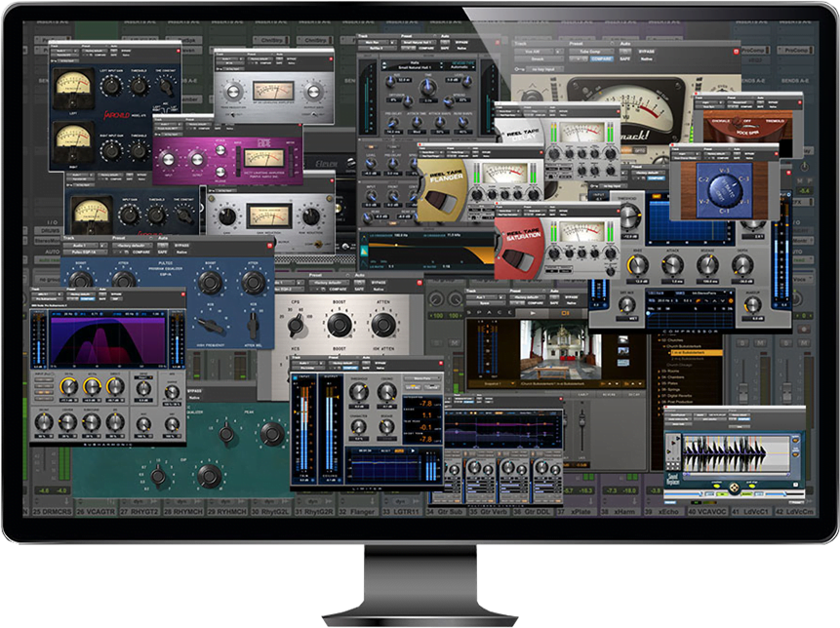
Task: Select the highlighted yellow preset in Space browser
Action: [695, 353]
